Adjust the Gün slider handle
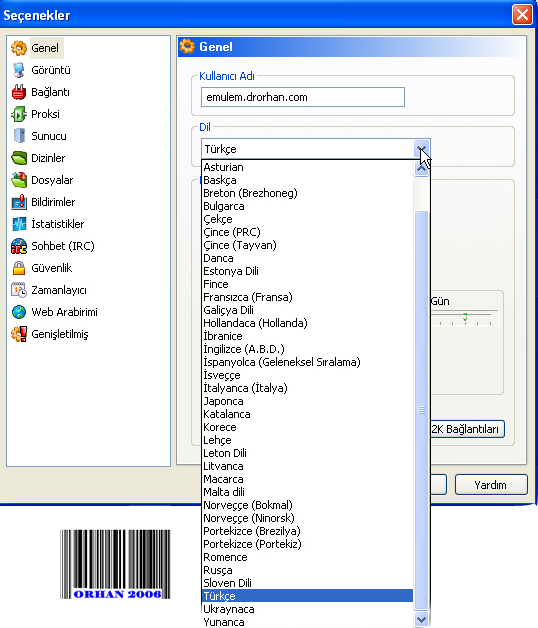 (465, 317)
